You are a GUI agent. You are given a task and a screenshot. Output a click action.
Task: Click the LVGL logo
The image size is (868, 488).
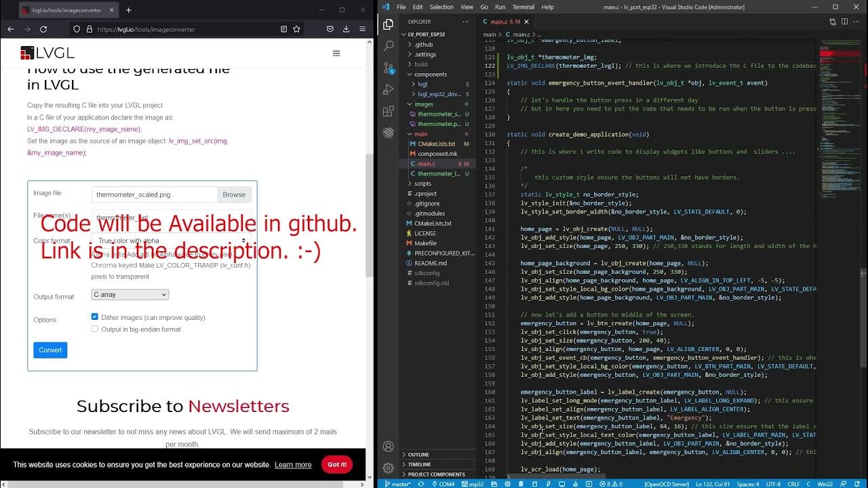47,53
